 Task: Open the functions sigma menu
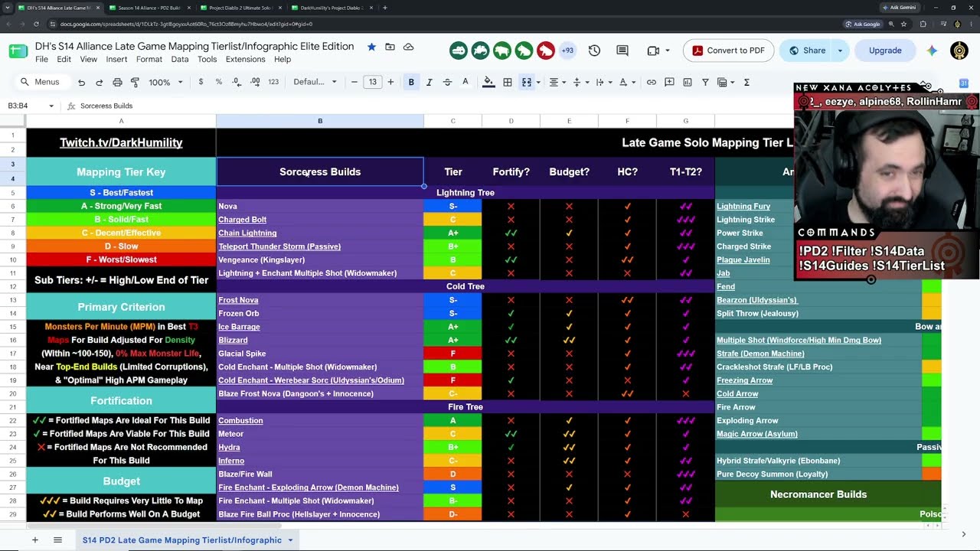click(746, 82)
